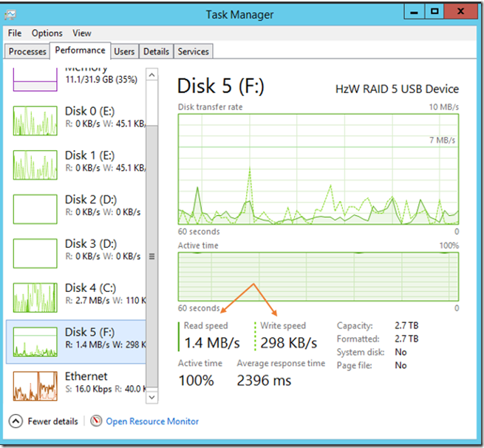Click the Capacity 2.7 TB value
The image size is (484, 448).
tap(406, 325)
